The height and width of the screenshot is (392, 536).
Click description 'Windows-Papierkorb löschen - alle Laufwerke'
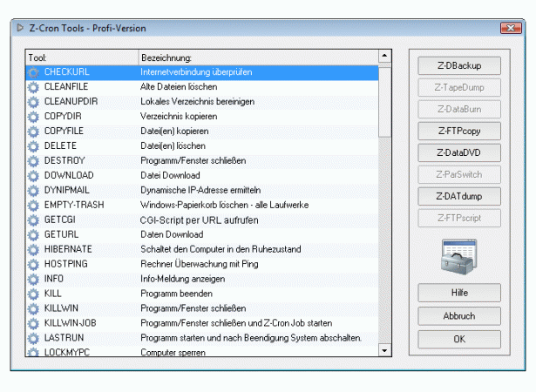(225, 205)
